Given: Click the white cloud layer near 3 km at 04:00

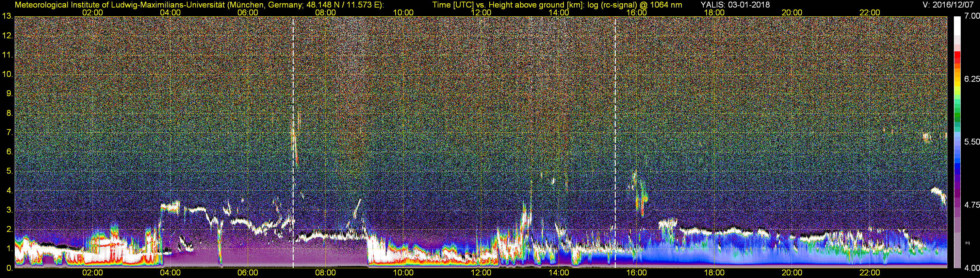Looking at the screenshot, I should [170, 208].
